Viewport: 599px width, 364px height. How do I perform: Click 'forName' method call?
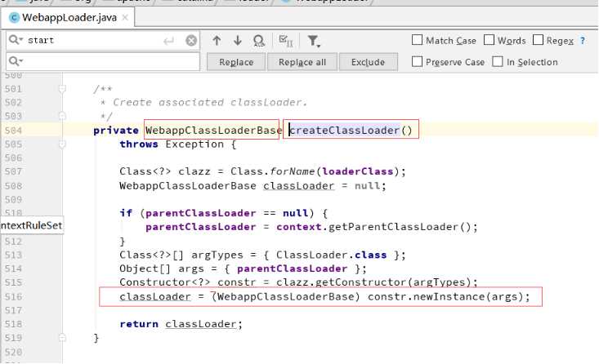point(293,171)
